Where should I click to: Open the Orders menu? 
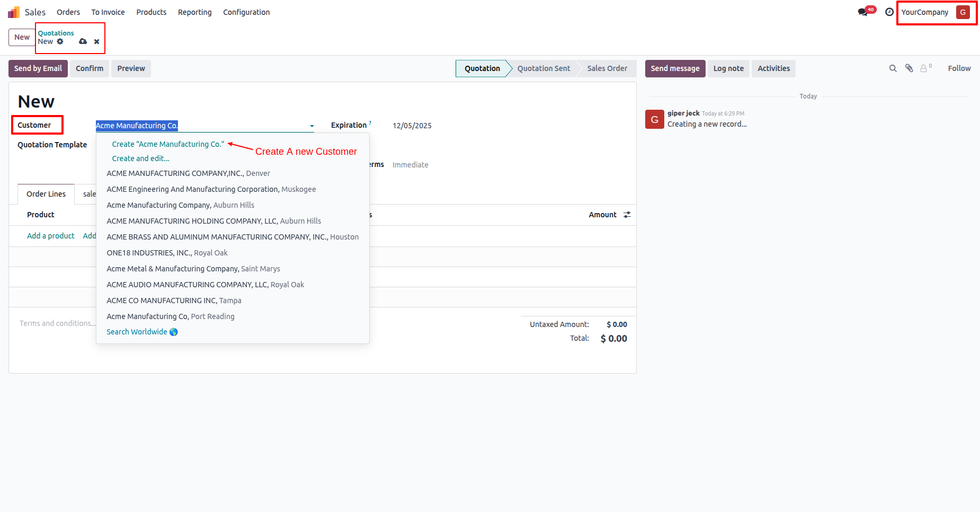click(x=68, y=12)
